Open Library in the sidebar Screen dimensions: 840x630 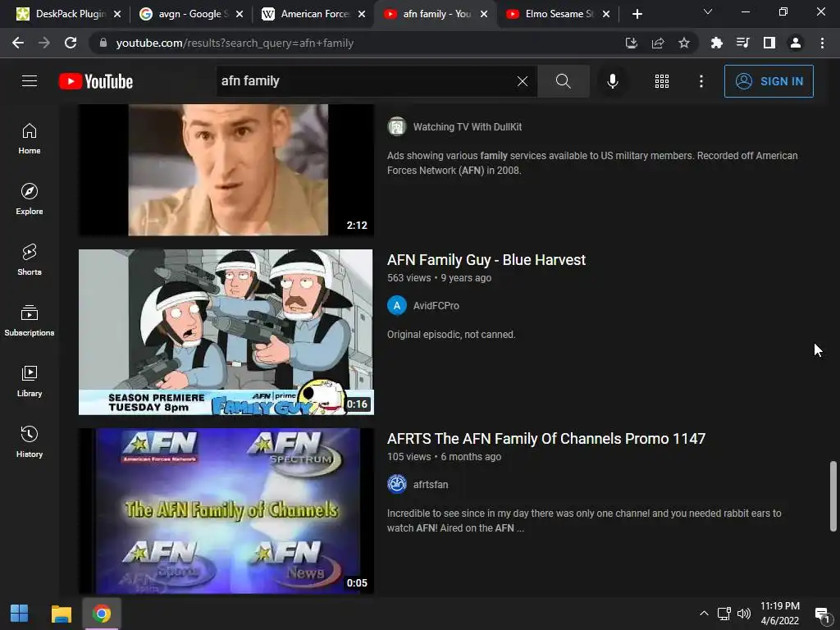[x=30, y=381]
